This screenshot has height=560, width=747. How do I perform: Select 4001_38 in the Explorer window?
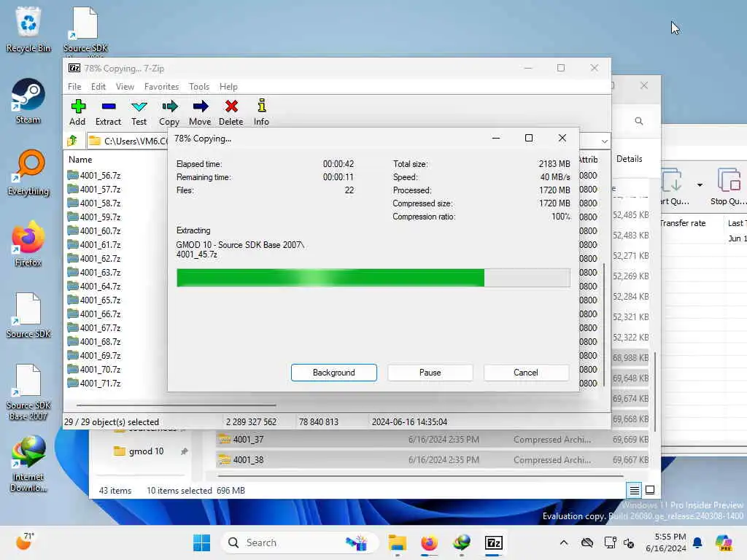433,459
